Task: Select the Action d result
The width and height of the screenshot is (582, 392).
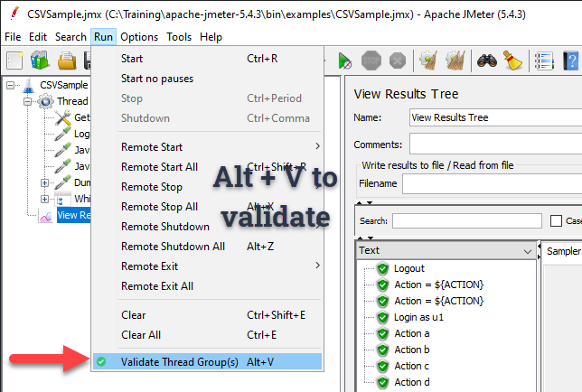Action: (x=411, y=382)
